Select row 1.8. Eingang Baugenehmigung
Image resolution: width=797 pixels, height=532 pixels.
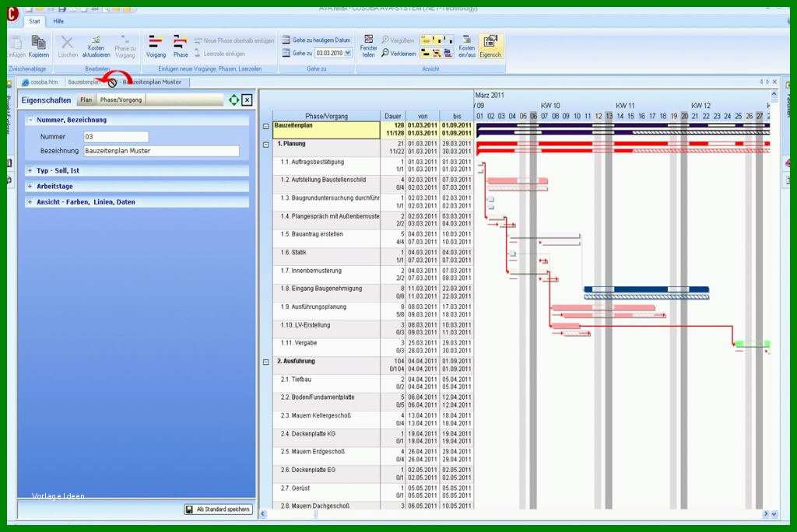(373, 292)
